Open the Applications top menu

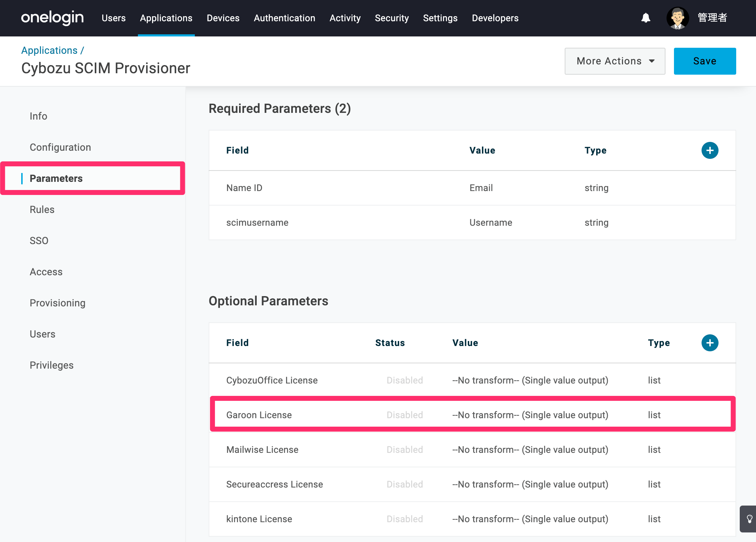(x=166, y=18)
